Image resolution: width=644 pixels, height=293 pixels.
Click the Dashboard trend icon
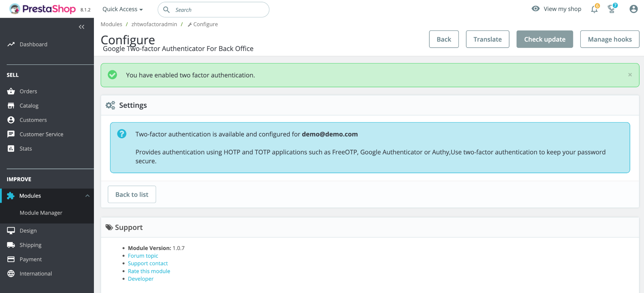click(11, 44)
